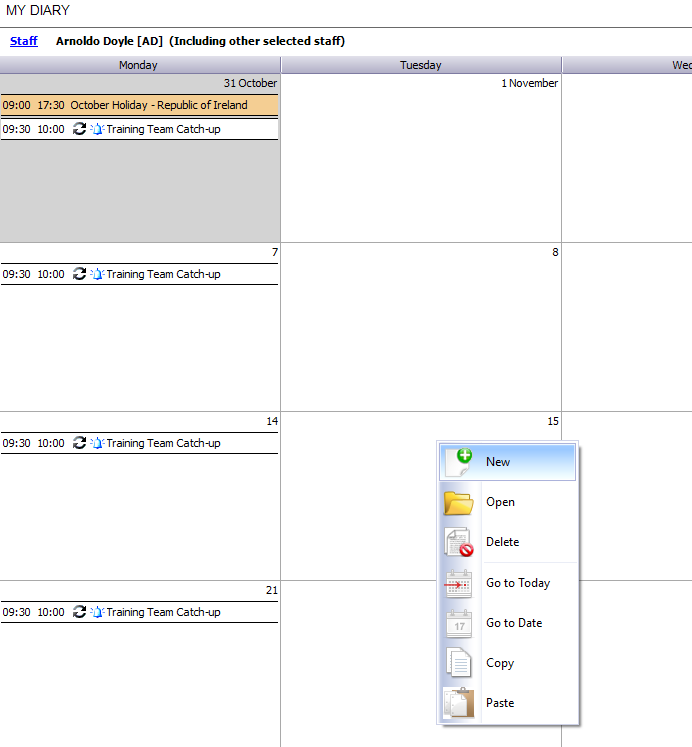The height and width of the screenshot is (747, 692).
Task: Select the October Holiday - Republic of Ireland entry
Action: coord(139,105)
